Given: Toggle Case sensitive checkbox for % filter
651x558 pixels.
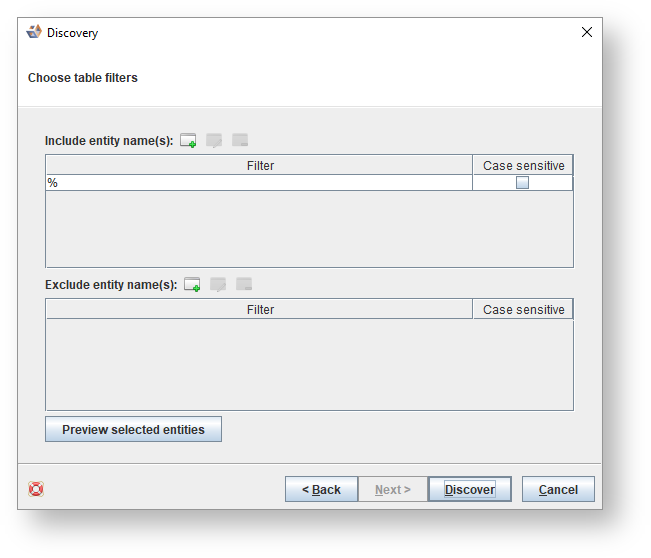Looking at the screenshot, I should point(522,183).
